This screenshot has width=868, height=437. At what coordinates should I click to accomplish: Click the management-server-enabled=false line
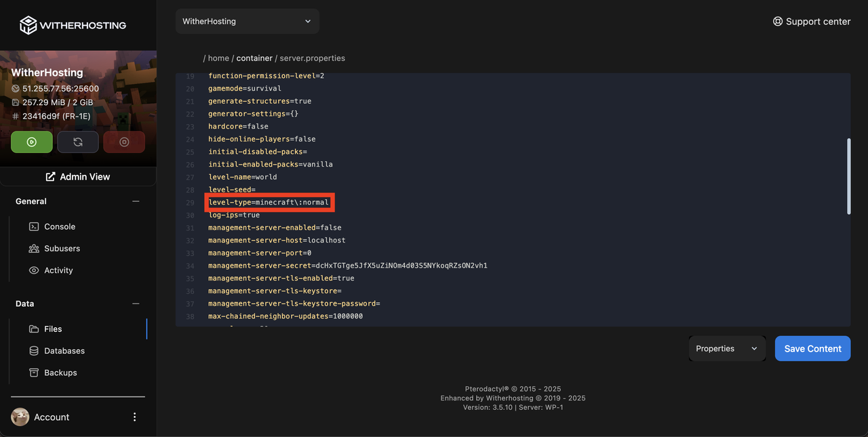tap(275, 228)
